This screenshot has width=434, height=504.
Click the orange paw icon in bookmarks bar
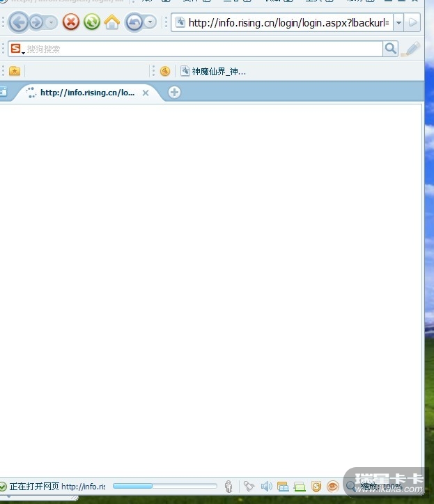click(165, 71)
